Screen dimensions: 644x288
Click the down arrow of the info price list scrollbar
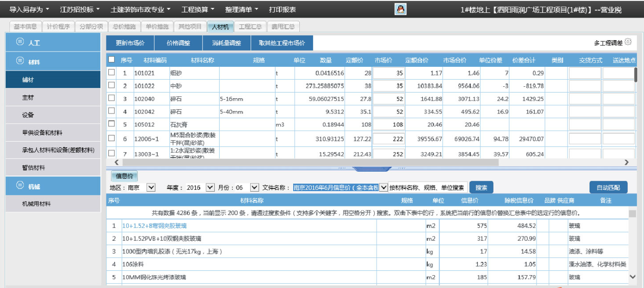click(633, 277)
